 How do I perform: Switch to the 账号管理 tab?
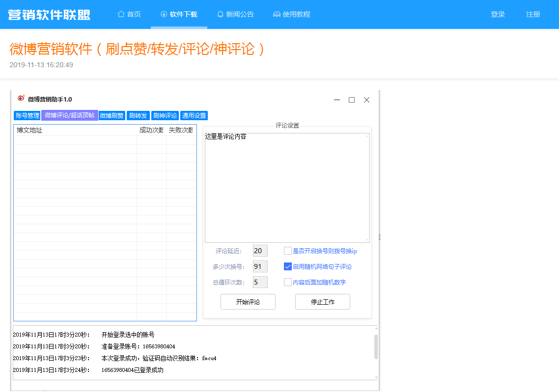point(27,116)
